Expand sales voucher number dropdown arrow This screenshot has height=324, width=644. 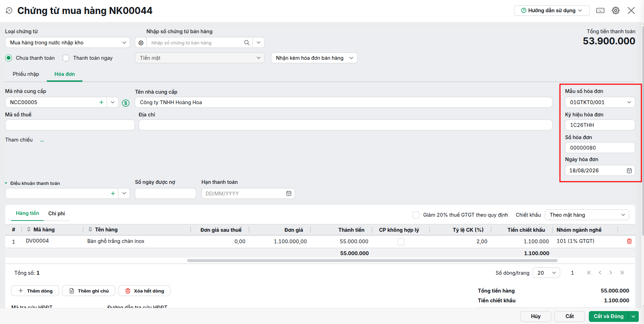[x=258, y=43]
